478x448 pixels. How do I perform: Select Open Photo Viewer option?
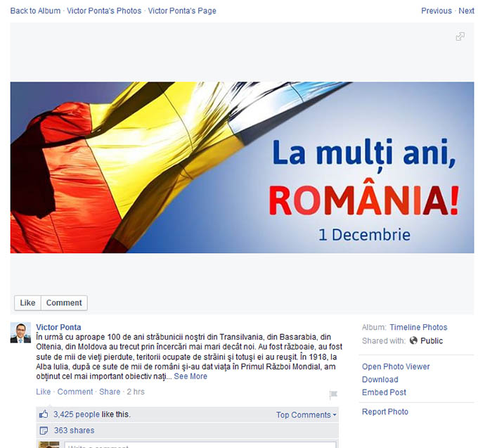396,366
